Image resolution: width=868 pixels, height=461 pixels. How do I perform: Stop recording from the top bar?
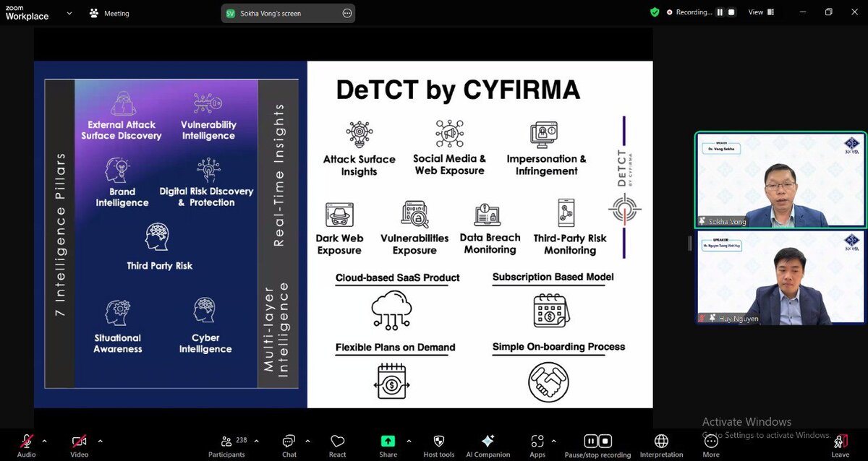[x=731, y=12]
